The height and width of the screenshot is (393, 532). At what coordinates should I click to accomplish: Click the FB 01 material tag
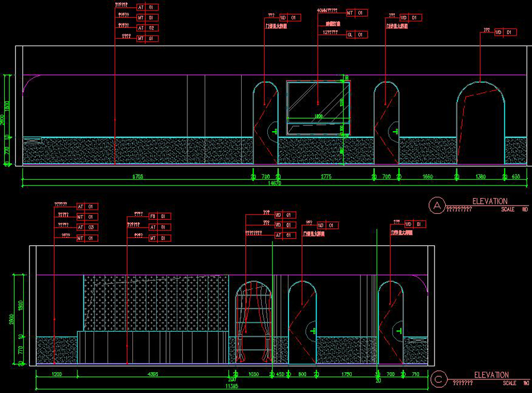(159, 216)
